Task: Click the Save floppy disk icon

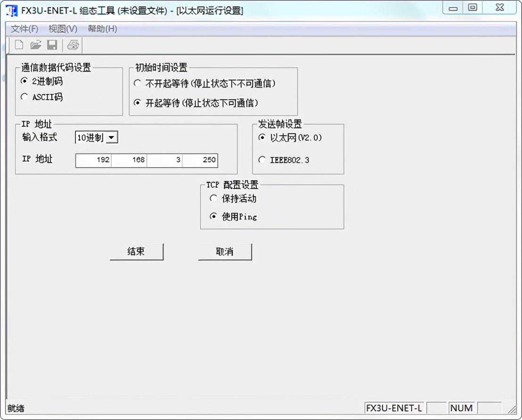Action: pyautogui.click(x=52, y=45)
